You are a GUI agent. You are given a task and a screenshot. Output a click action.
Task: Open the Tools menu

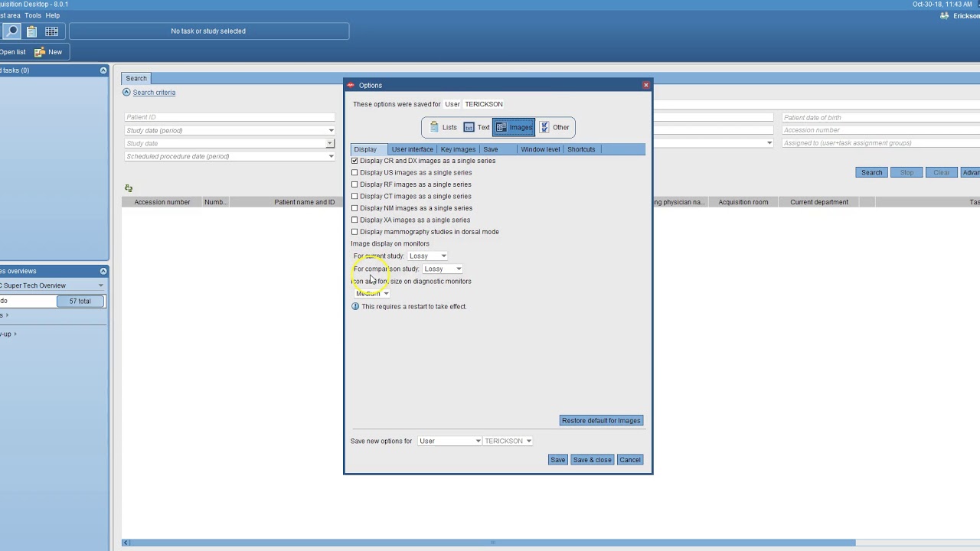tap(33, 15)
